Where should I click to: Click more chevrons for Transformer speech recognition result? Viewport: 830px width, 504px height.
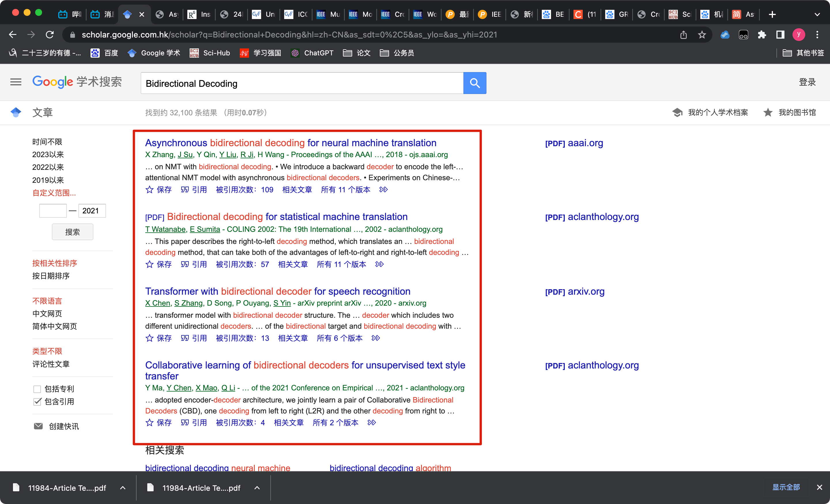376,338
